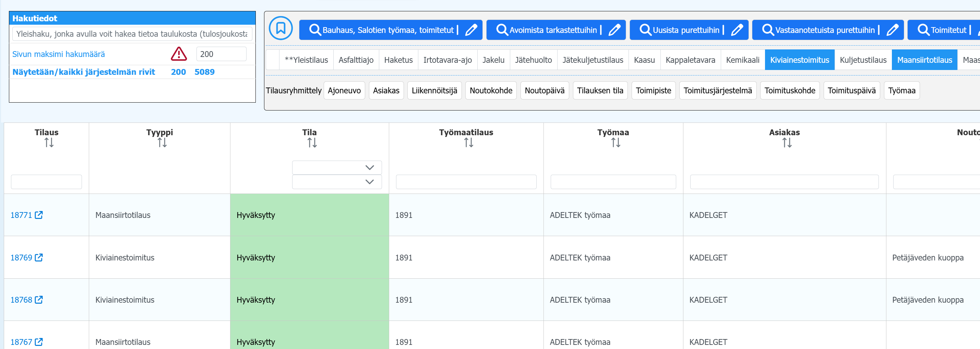Select the Jakelu order type tab

pos(493,60)
